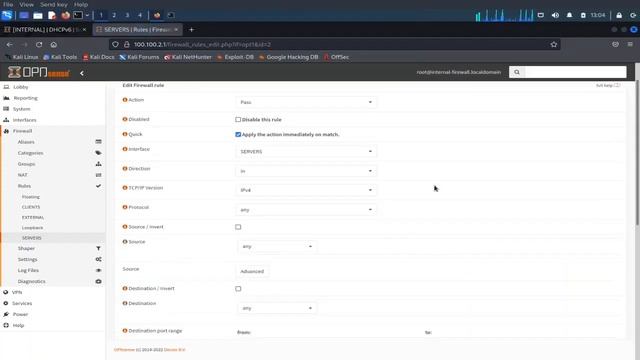
Task: Open Firewall Categories page
Action: point(30,153)
